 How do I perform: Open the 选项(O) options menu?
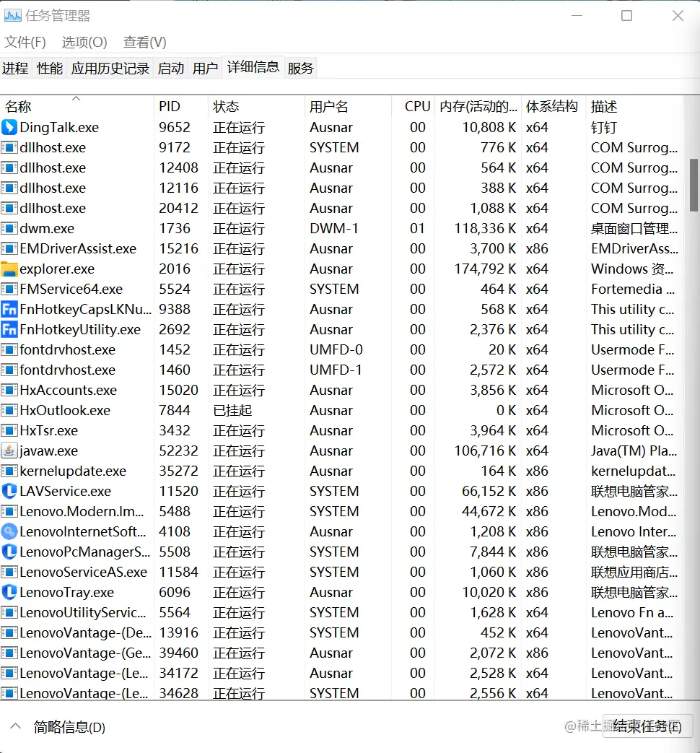click(x=83, y=42)
